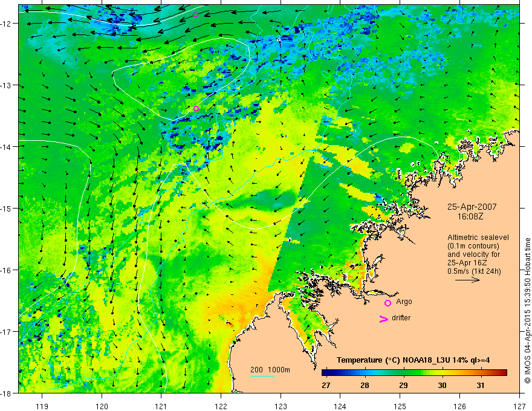The height and width of the screenshot is (411, 532).
Task: Click the Argo float marker near latitude -13.4
Action: click(x=196, y=109)
